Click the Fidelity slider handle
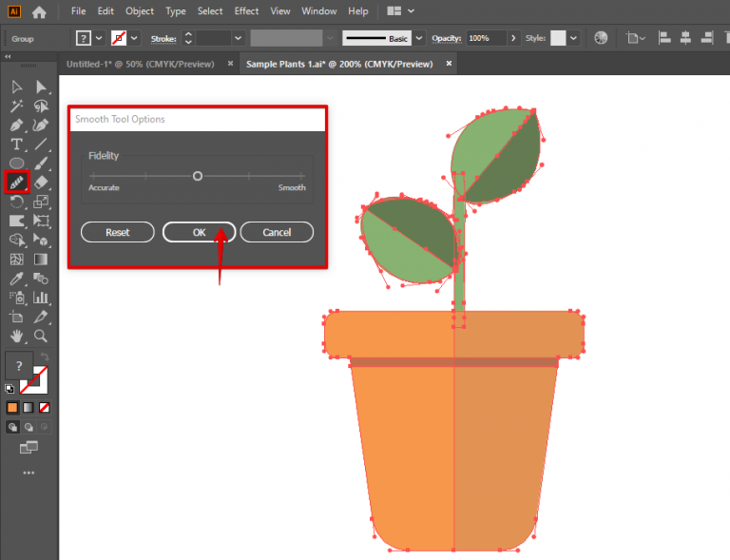The width and height of the screenshot is (730, 560). point(198,176)
